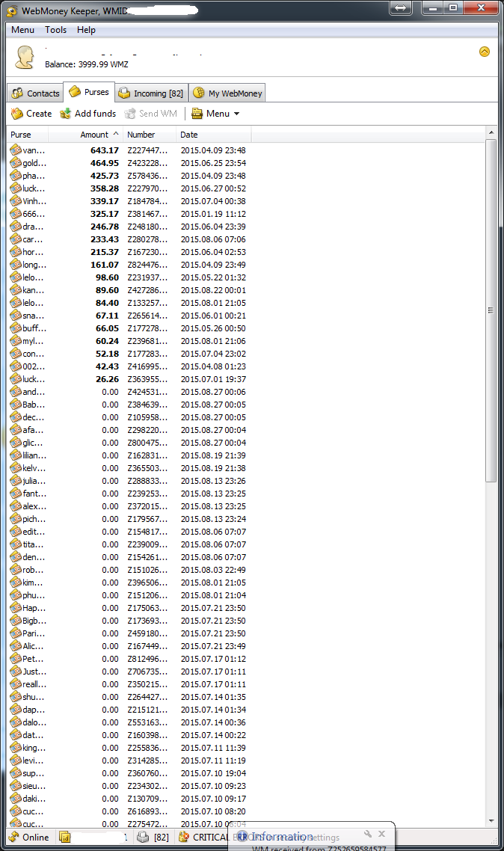
Task: Collapse the header panel with yellow chevron
Action: 485,52
